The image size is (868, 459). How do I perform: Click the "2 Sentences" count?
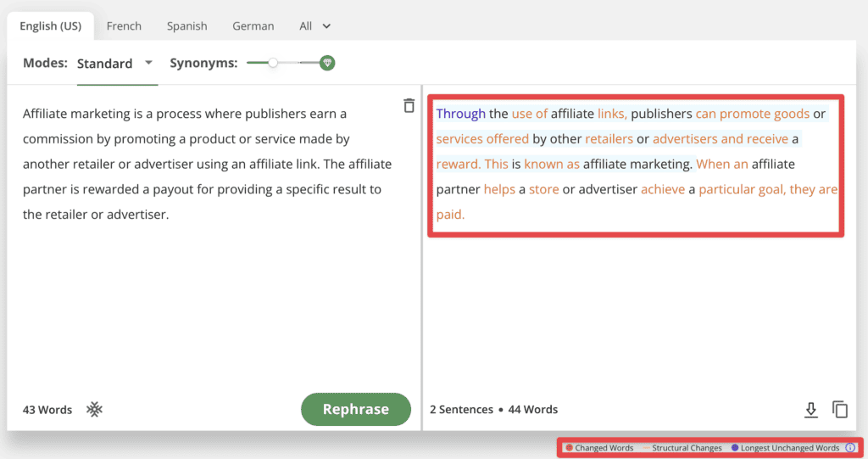[461, 409]
